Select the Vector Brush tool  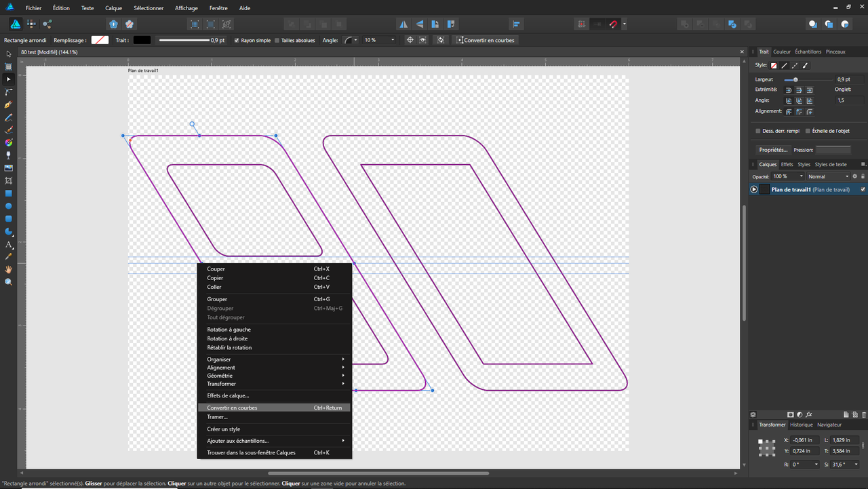pos(9,130)
